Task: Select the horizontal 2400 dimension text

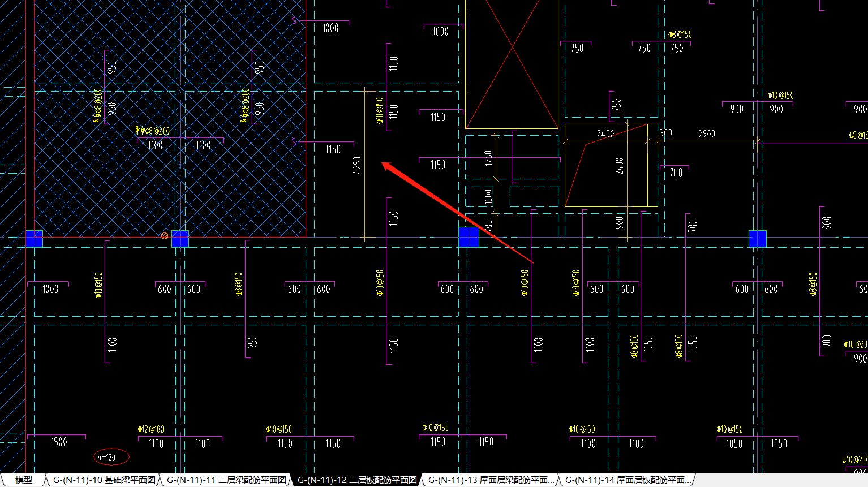Action: [605, 134]
